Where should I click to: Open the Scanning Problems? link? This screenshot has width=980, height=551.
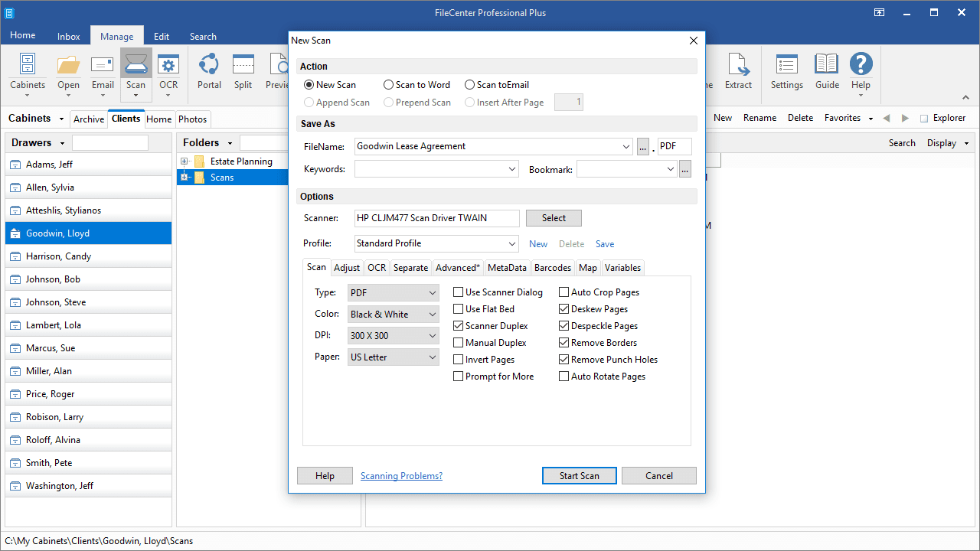click(401, 476)
